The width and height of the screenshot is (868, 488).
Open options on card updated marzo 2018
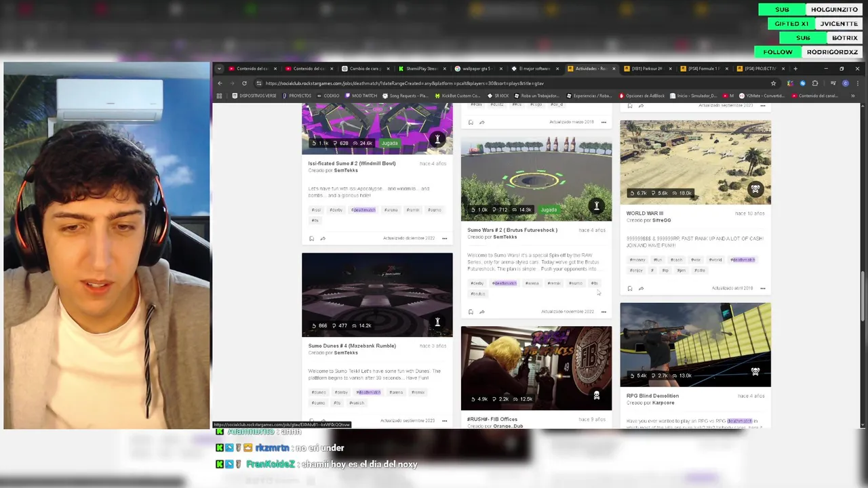(x=604, y=123)
